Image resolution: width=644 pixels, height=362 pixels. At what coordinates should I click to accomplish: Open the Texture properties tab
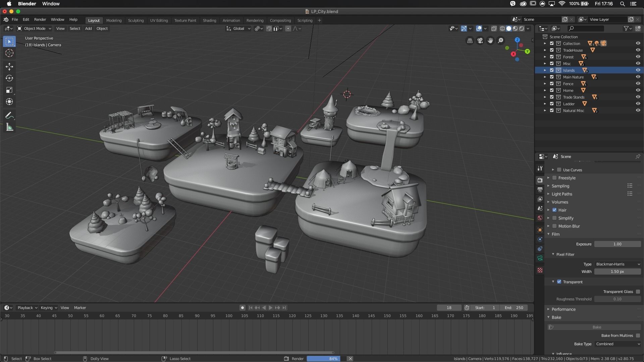(x=540, y=270)
